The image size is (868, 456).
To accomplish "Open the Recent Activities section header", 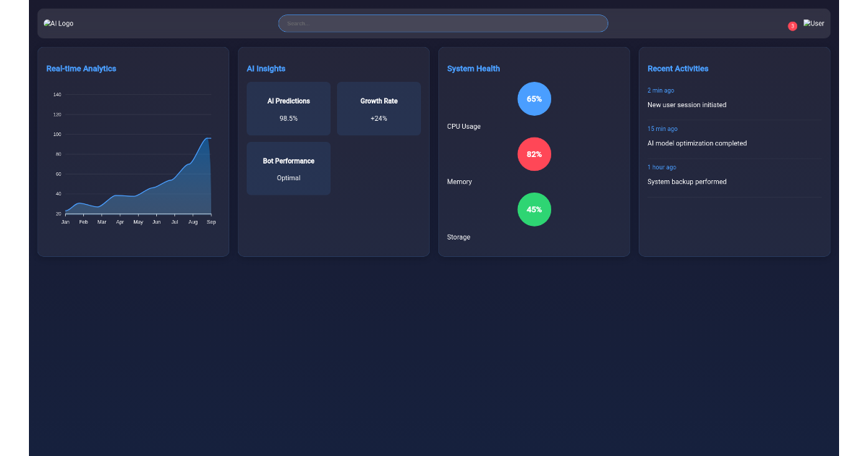I will [x=677, y=68].
